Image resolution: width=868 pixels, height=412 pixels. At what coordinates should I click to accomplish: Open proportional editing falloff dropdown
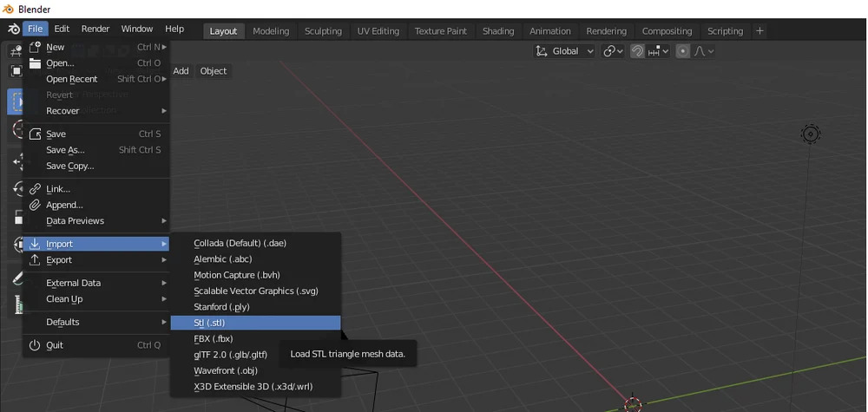pyautogui.click(x=704, y=51)
